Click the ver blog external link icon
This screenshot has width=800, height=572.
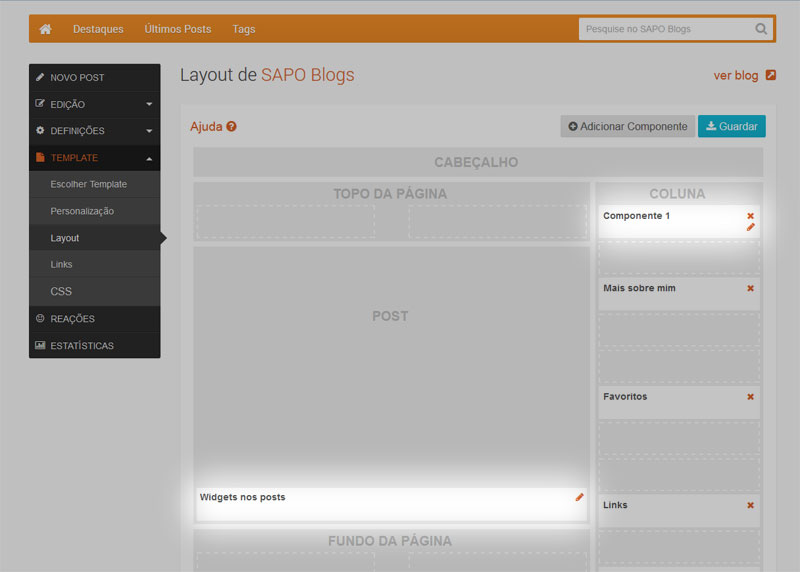[770, 75]
